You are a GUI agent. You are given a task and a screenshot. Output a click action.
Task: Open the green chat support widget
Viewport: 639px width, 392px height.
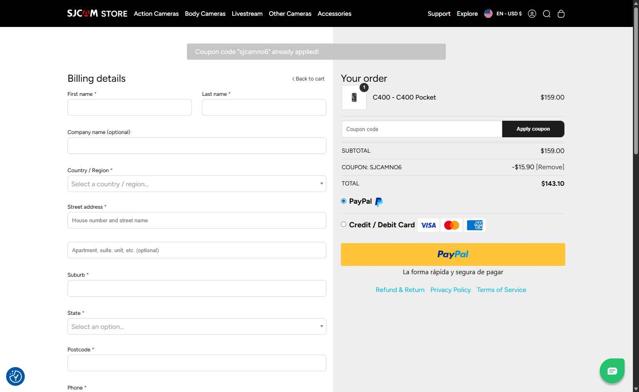(612, 371)
